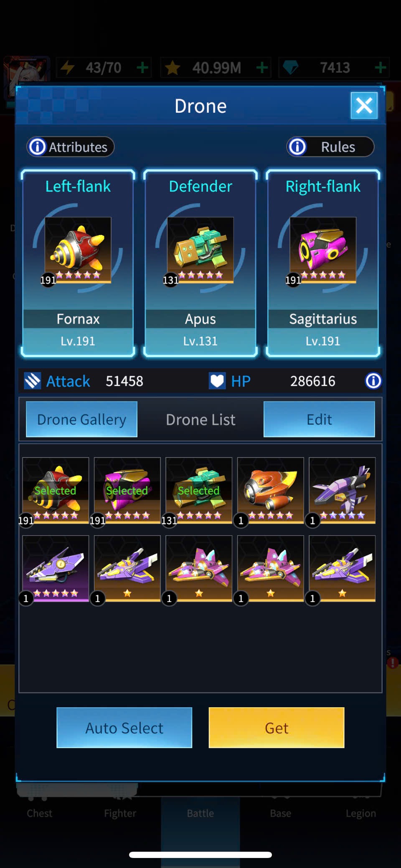Tap the plus icon next to energy 43/70
The height and width of the screenshot is (868, 401).
(x=142, y=67)
